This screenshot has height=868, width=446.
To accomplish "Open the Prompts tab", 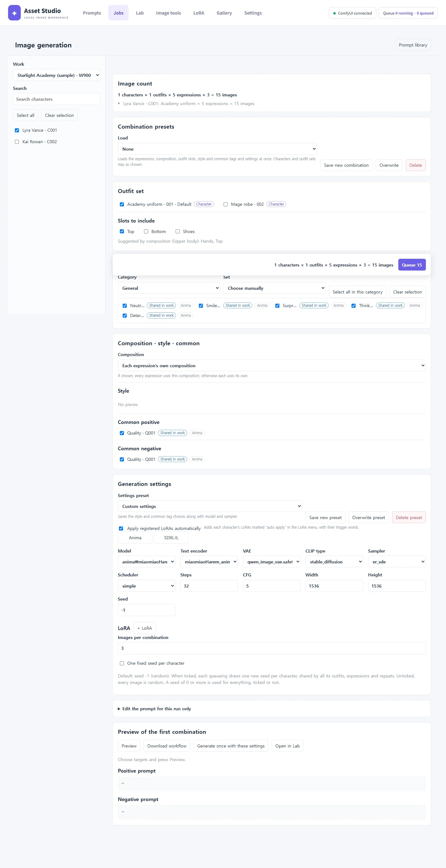I will (x=92, y=13).
